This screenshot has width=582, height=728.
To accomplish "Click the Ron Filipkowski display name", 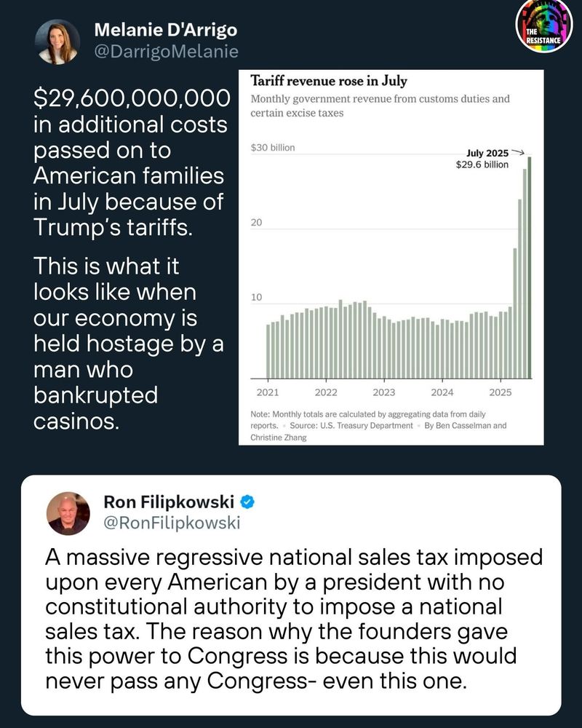I will pyautogui.click(x=169, y=502).
